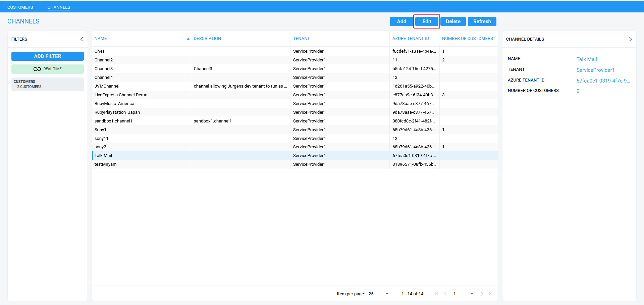The image size is (644, 305).
Task: Click customer count 2 for Channel2
Action: (443, 60)
